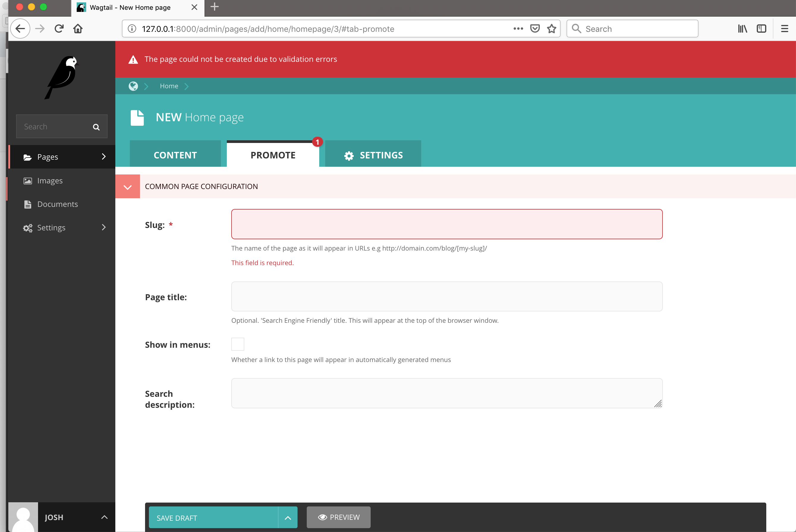Expand the sidebar Settings submenu chevron

point(104,227)
